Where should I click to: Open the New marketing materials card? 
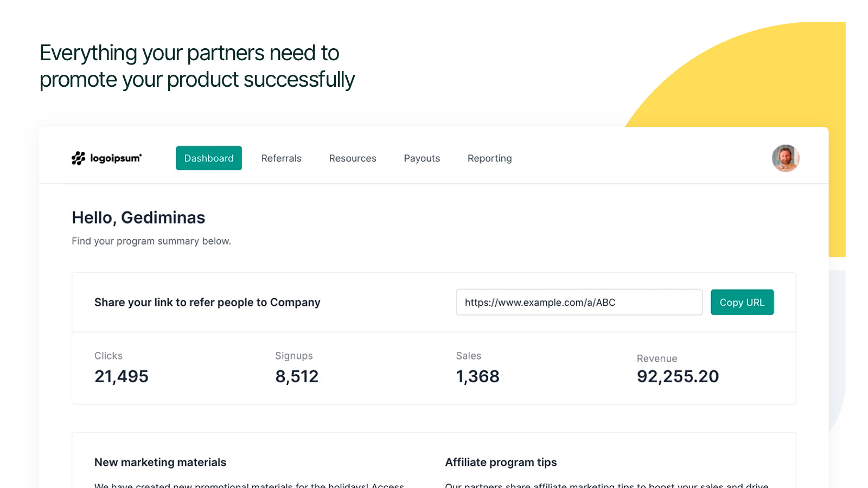pos(160,462)
